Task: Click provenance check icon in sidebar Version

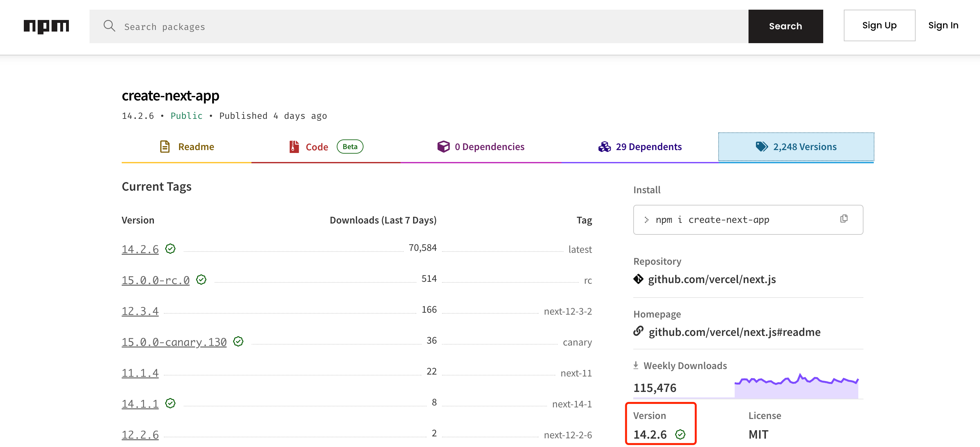Action: coord(680,434)
